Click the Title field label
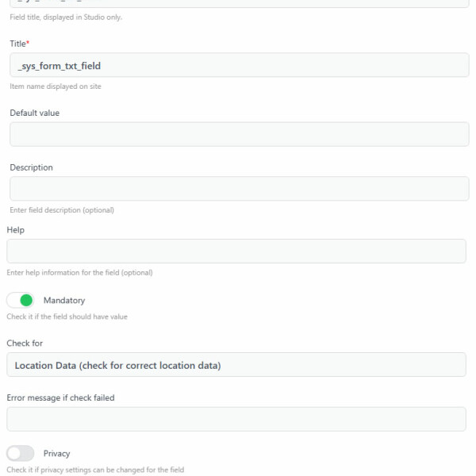The image size is (476, 476). click(x=19, y=44)
